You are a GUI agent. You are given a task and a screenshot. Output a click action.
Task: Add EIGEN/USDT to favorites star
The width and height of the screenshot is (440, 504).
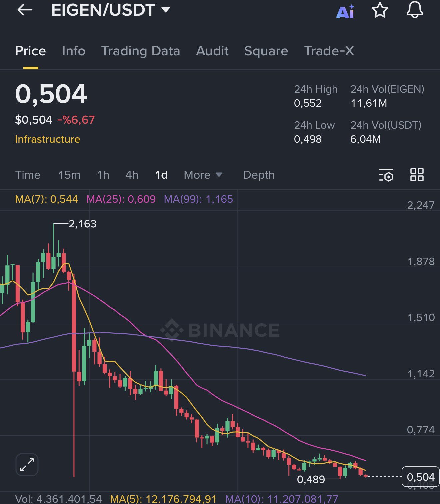pos(380,10)
